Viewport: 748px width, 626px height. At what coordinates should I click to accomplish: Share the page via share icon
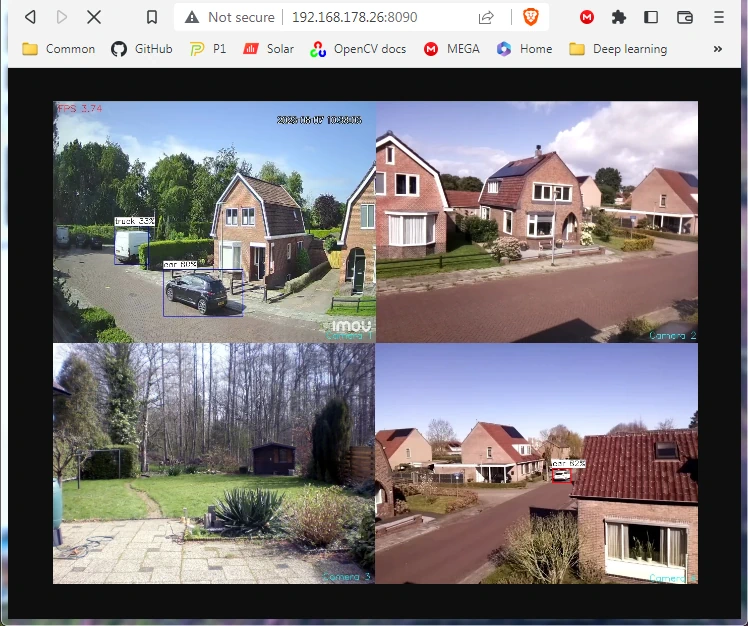coord(486,18)
